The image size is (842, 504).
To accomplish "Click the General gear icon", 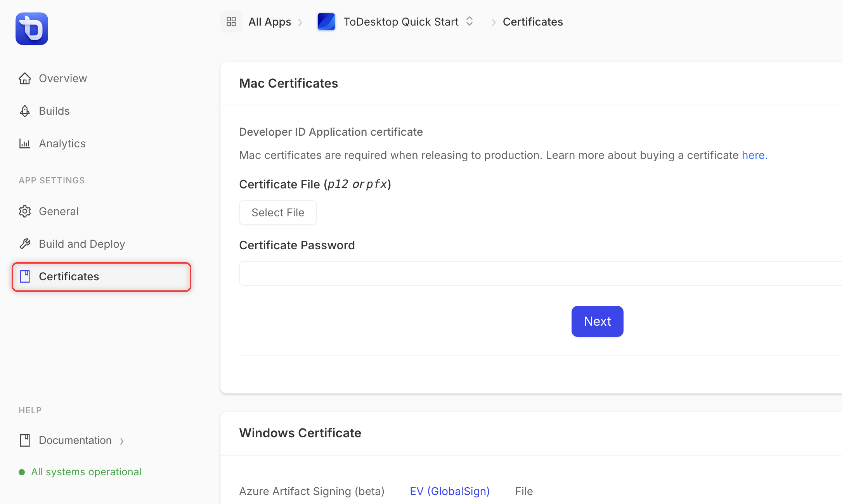I will point(25,211).
